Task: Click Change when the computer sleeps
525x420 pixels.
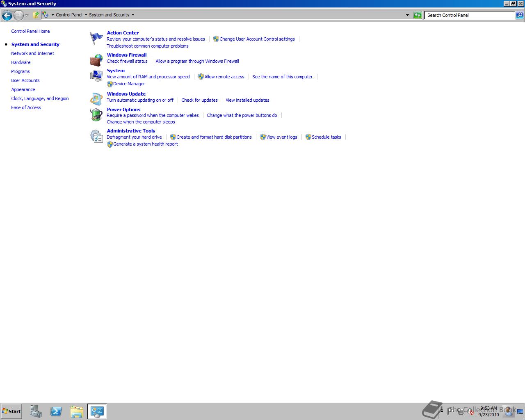Action: [x=141, y=122]
